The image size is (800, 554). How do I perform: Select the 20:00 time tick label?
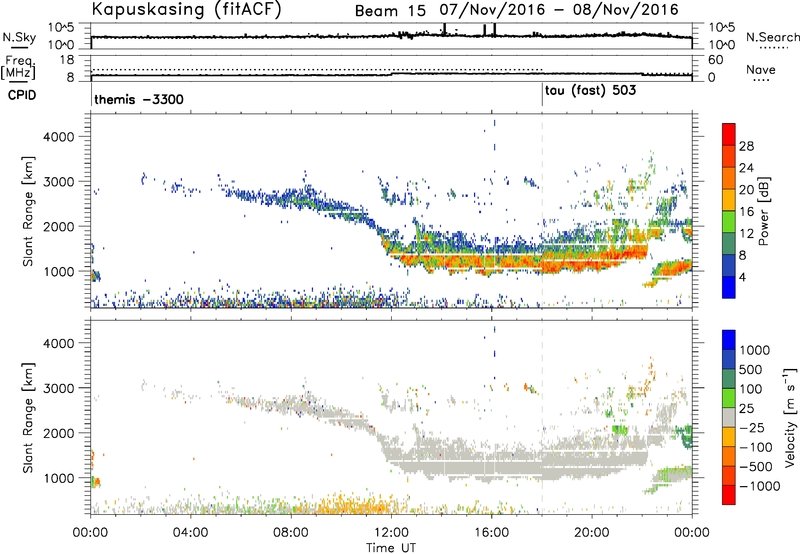(x=591, y=533)
